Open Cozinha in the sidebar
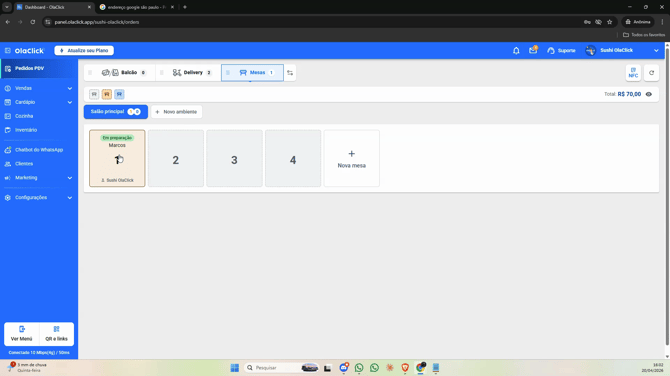This screenshot has height=376, width=670. [x=38, y=116]
